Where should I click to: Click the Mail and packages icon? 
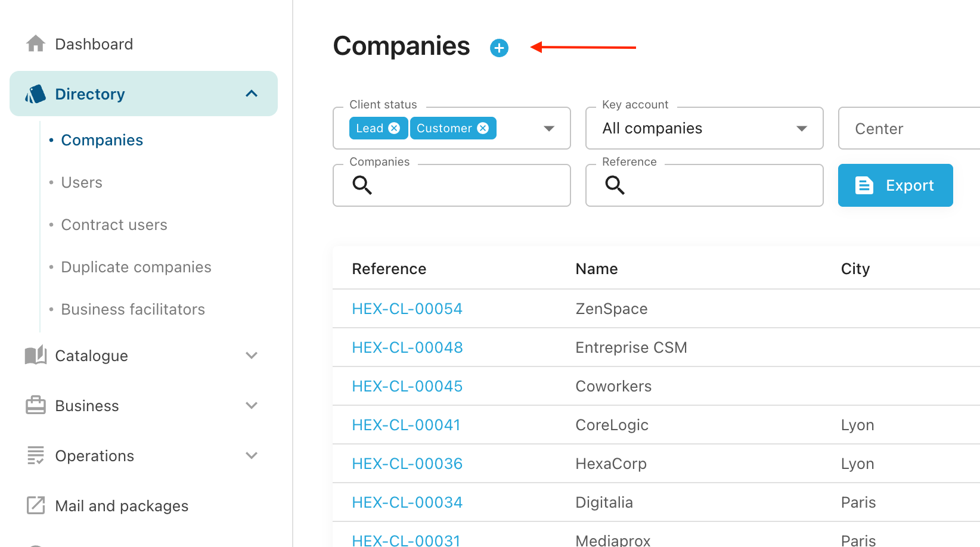[36, 505]
